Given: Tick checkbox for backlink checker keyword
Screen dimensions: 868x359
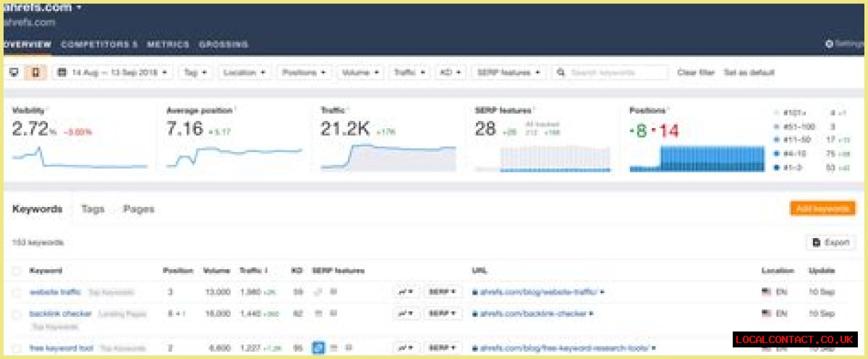Looking at the screenshot, I should click(x=17, y=314).
